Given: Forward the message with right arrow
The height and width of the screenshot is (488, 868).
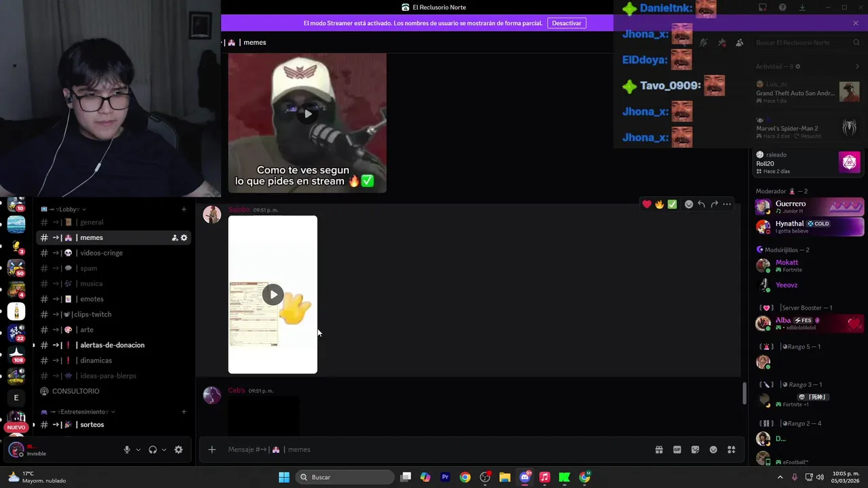Looking at the screenshot, I should pyautogui.click(x=714, y=204).
